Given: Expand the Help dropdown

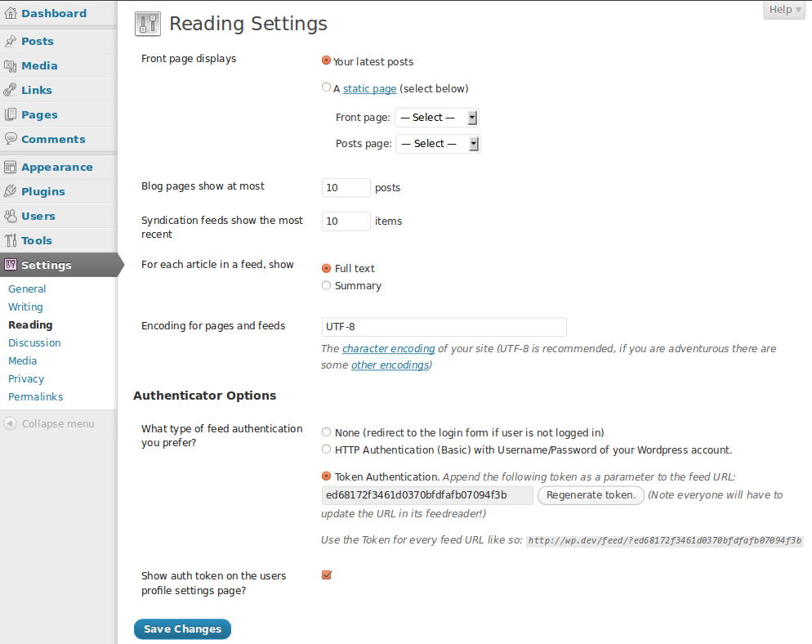Looking at the screenshot, I should 783,10.
